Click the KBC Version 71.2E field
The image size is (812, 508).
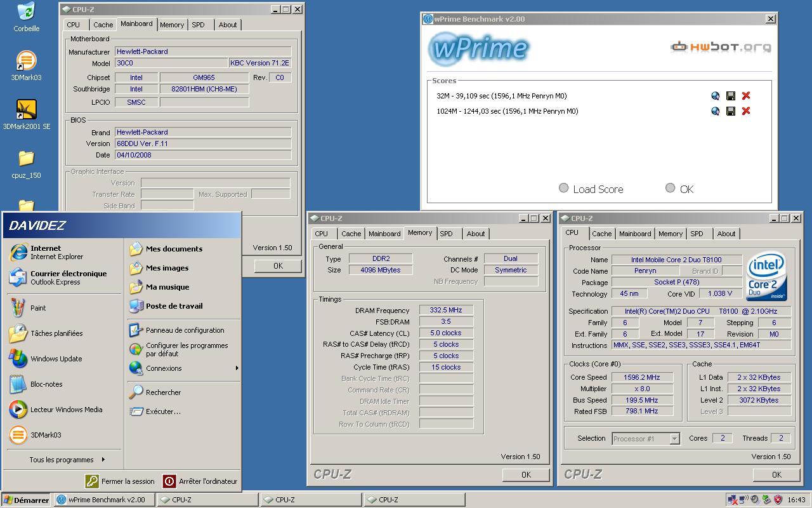259,63
